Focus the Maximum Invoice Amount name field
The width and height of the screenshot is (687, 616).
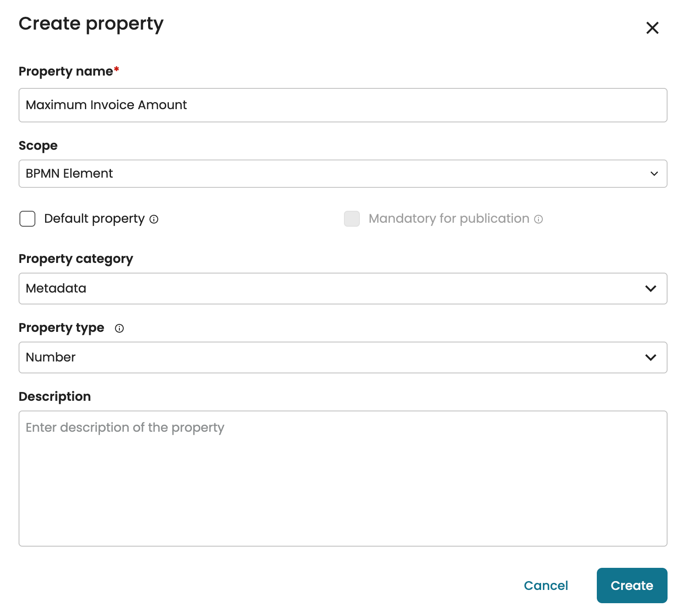(x=343, y=105)
